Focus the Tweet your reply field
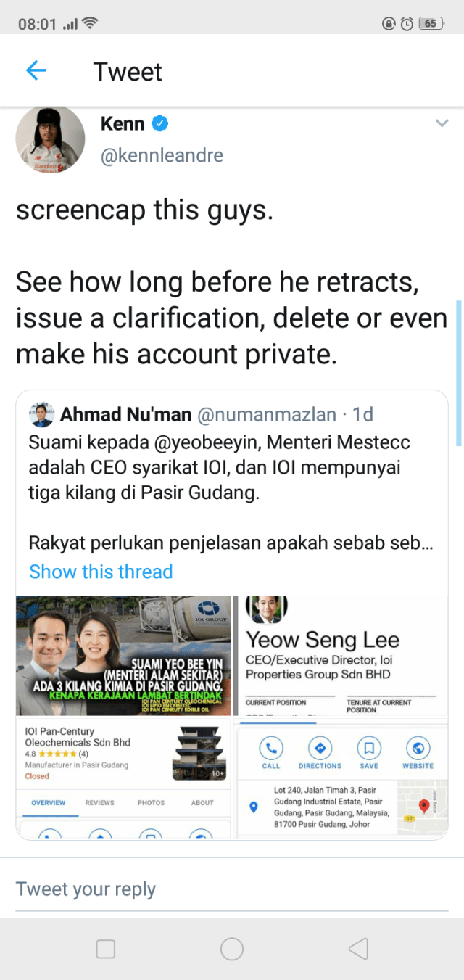 232,889
